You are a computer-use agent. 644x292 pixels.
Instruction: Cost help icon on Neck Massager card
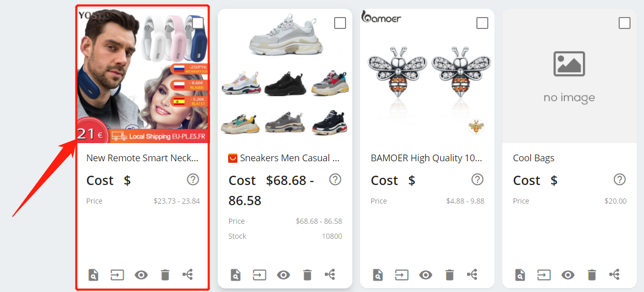point(193,179)
